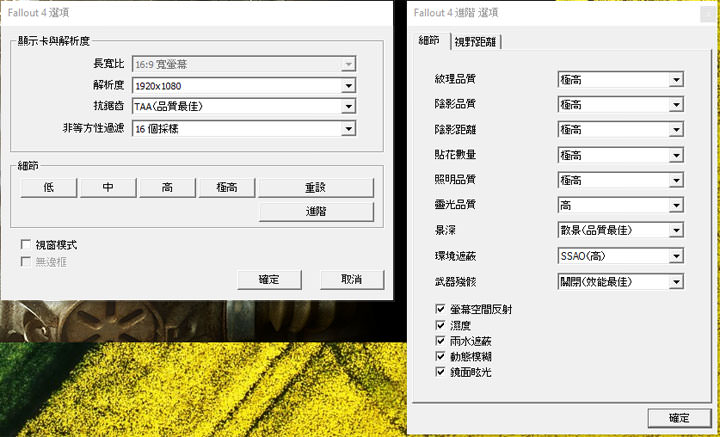720x437 pixels.
Task: Click the 極高 detail preset button
Action: pos(227,188)
